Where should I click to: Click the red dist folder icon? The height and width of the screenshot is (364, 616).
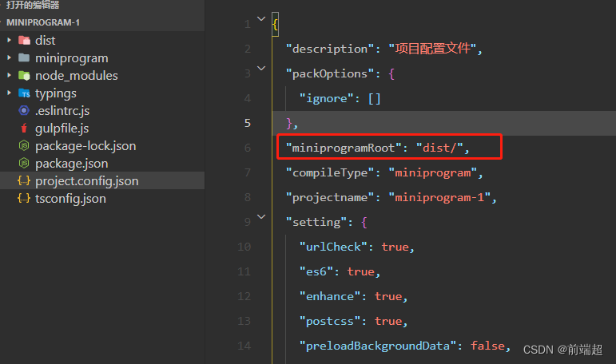(24, 40)
